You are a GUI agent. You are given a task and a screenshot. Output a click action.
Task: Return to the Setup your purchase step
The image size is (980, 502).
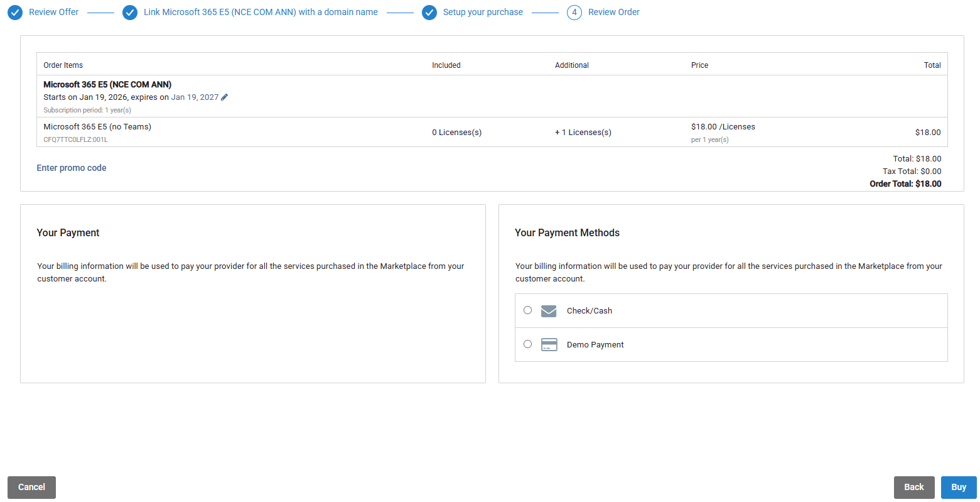pyautogui.click(x=483, y=13)
